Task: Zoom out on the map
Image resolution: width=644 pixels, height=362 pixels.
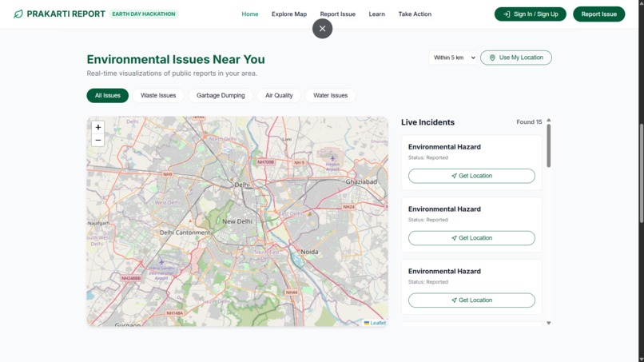Action: coord(97,140)
